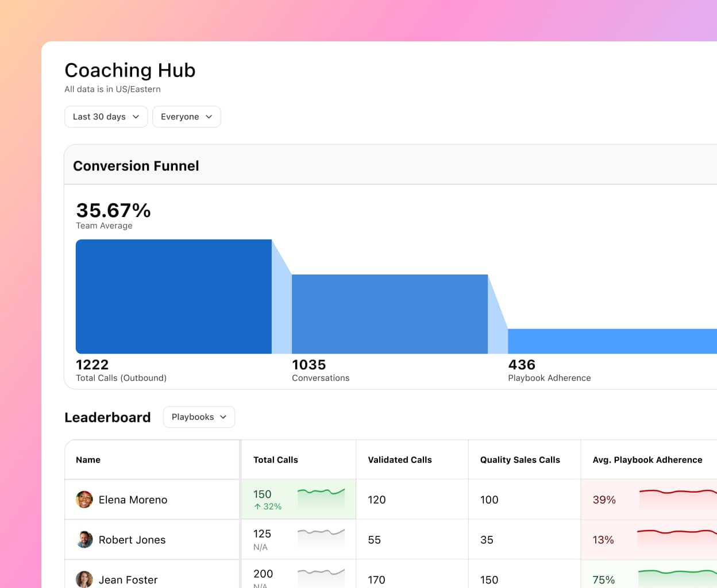
Task: Click the 1222 total calls value
Action: click(92, 365)
